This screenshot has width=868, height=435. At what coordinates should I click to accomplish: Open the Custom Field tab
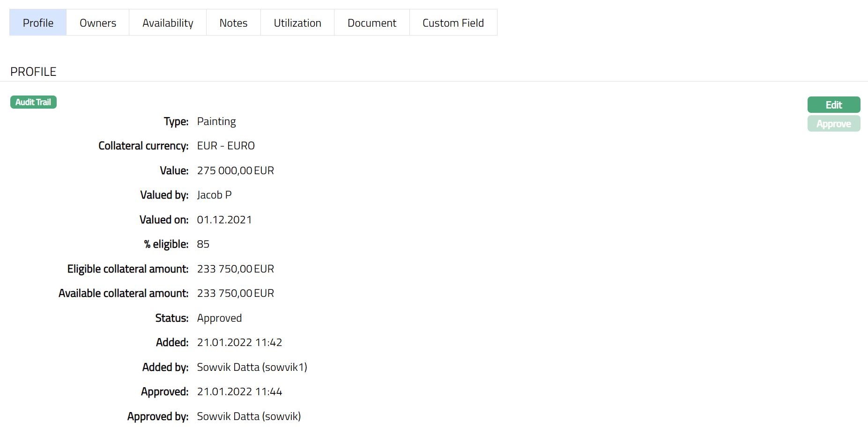pos(453,22)
